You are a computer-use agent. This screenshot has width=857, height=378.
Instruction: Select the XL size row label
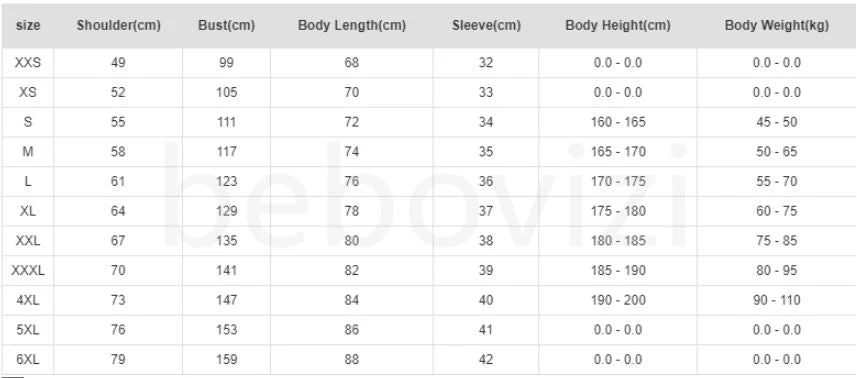[28, 211]
